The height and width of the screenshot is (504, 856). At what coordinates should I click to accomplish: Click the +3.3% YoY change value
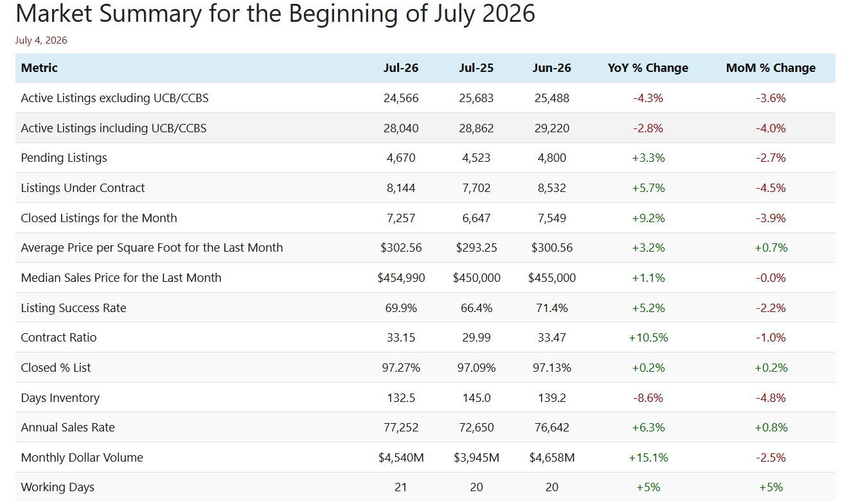click(648, 158)
